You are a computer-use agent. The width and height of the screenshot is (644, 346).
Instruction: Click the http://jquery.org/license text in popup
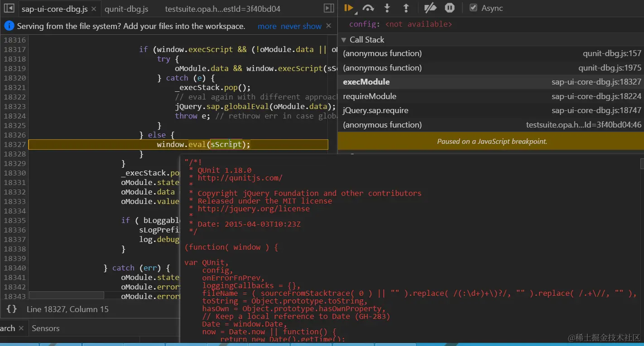tap(254, 209)
